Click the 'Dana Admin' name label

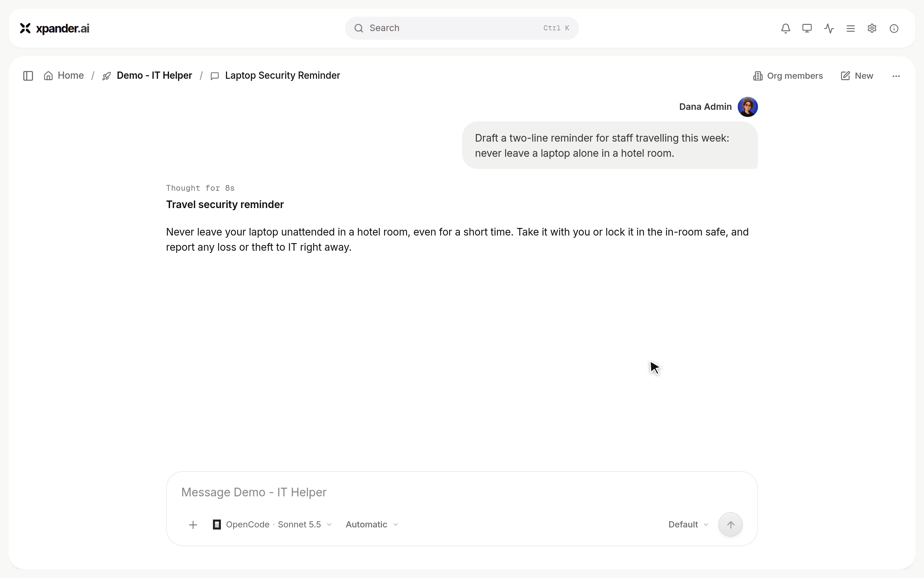point(705,107)
